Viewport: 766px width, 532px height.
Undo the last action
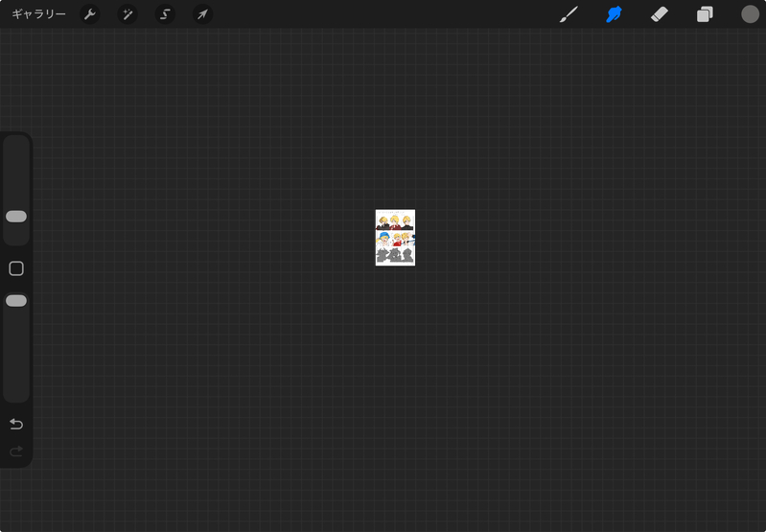coord(16,424)
